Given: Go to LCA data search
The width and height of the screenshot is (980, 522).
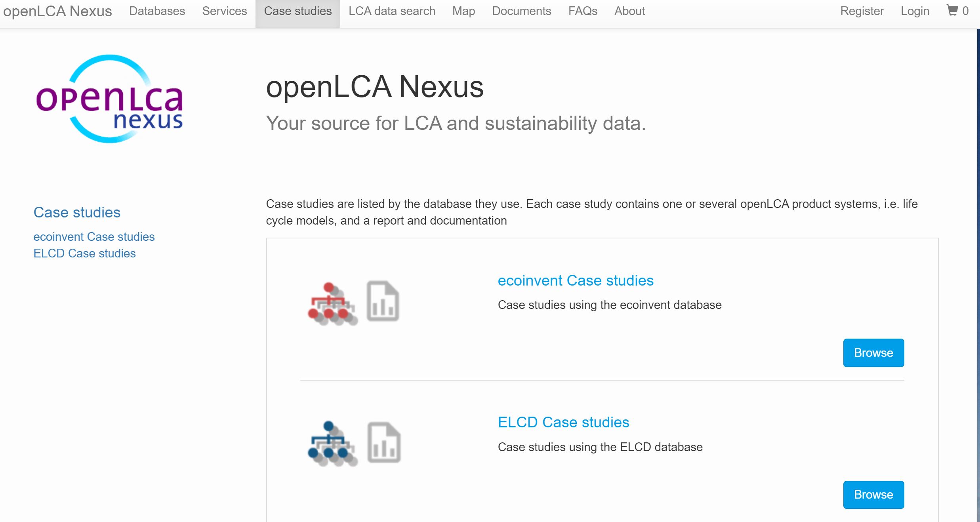Looking at the screenshot, I should (x=392, y=11).
